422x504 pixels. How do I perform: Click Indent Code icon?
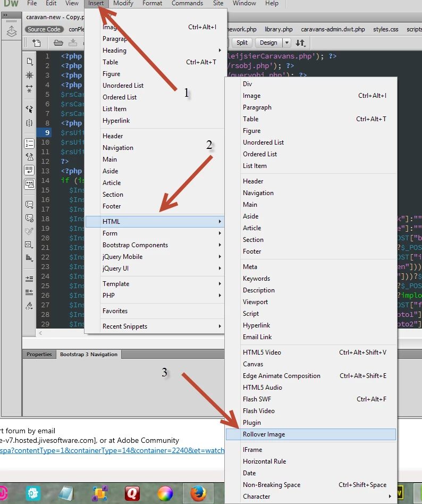point(29,279)
